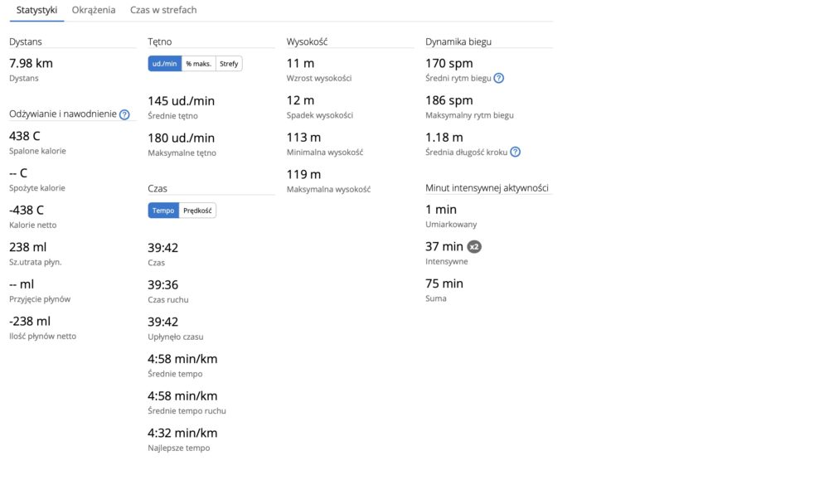Click the Minut intensywnej aktywności heading

(x=487, y=187)
